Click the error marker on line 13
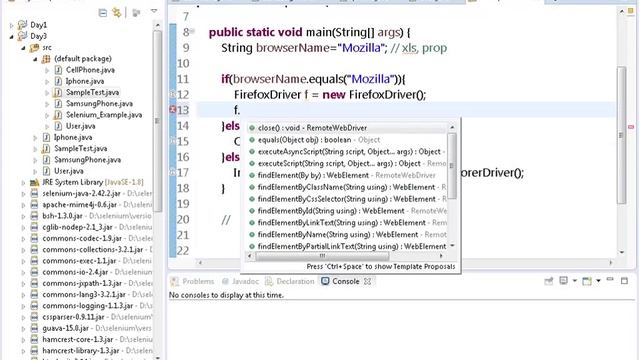 click(x=173, y=109)
